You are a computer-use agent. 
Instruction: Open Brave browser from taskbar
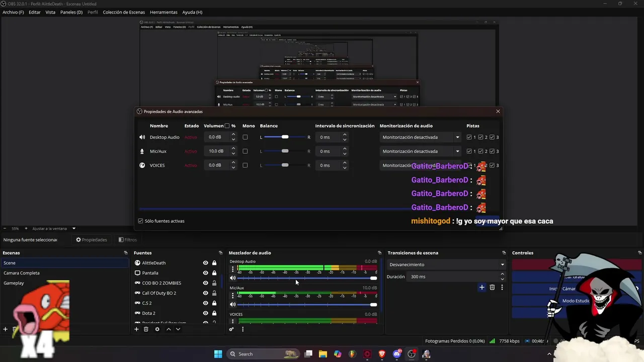[x=382, y=354]
